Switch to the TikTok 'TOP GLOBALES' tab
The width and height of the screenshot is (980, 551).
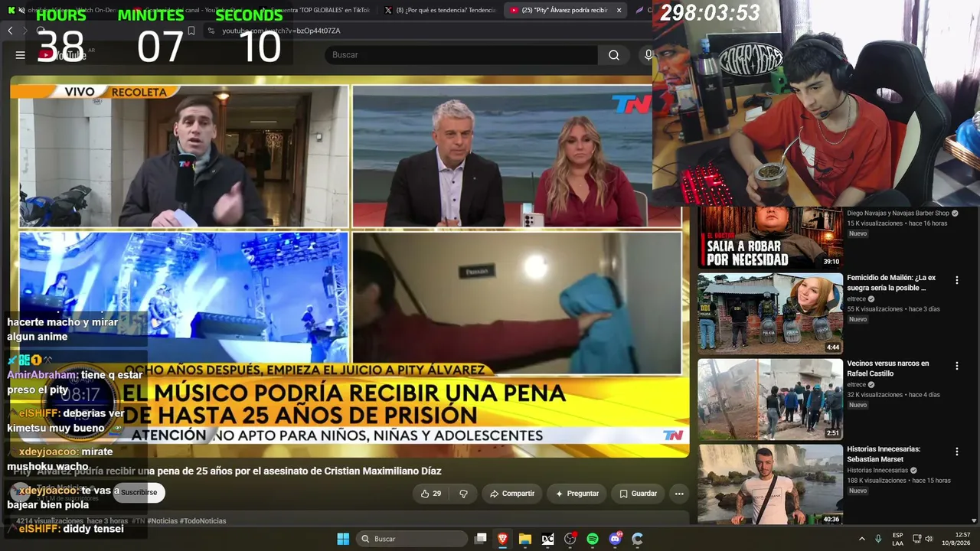[315, 10]
